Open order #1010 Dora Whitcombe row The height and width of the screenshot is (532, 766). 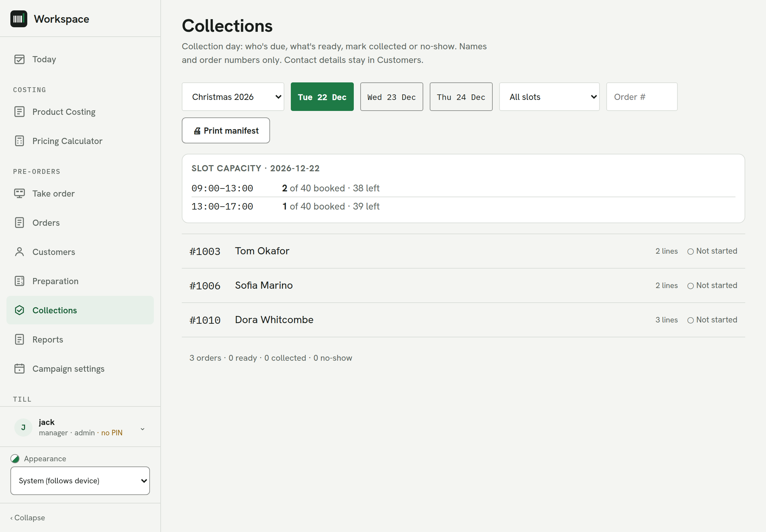pyautogui.click(x=463, y=320)
